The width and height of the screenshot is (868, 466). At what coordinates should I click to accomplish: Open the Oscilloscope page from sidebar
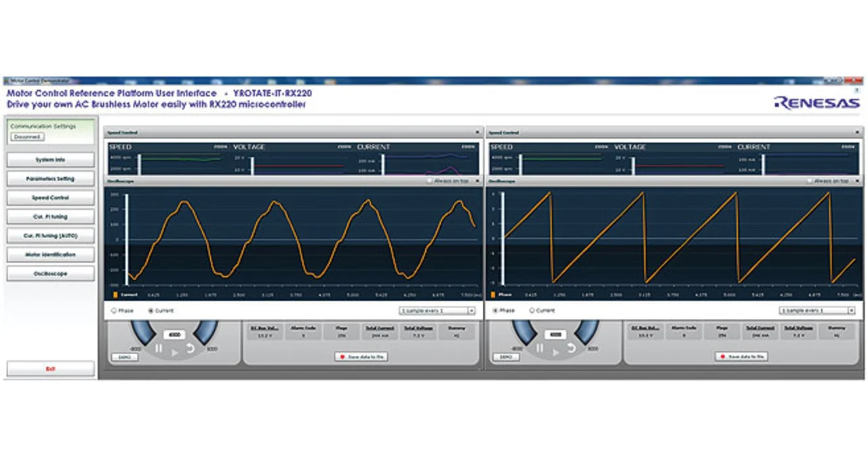[51, 274]
